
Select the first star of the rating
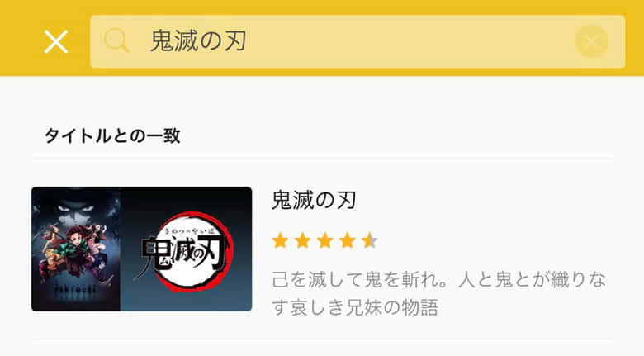[280, 240]
